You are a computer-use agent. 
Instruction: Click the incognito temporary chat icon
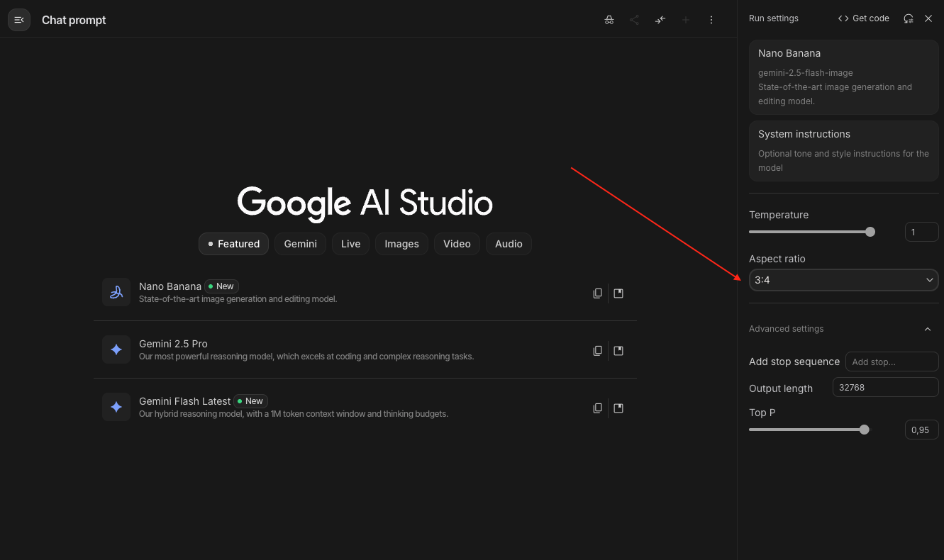pyautogui.click(x=609, y=20)
